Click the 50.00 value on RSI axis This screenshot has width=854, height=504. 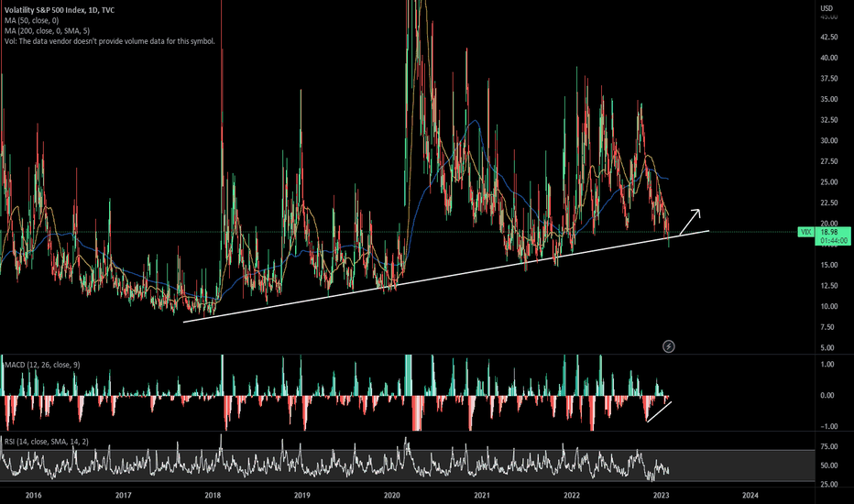click(x=829, y=466)
